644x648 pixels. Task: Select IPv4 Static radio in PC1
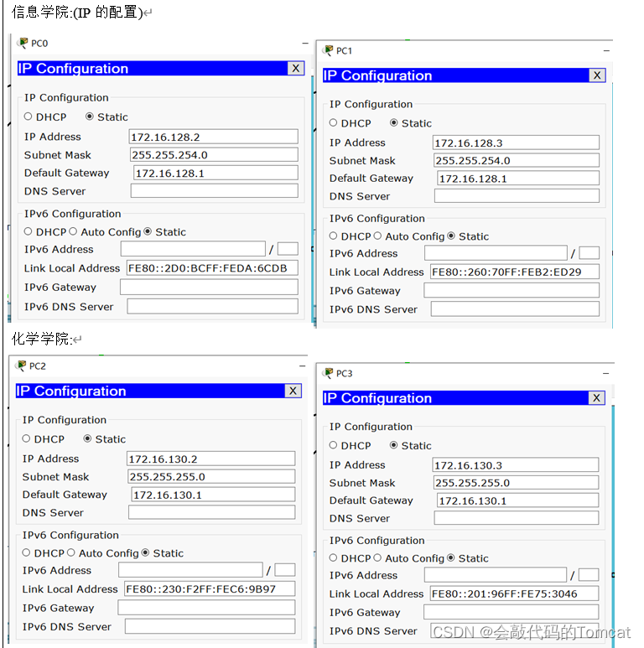[x=393, y=122]
